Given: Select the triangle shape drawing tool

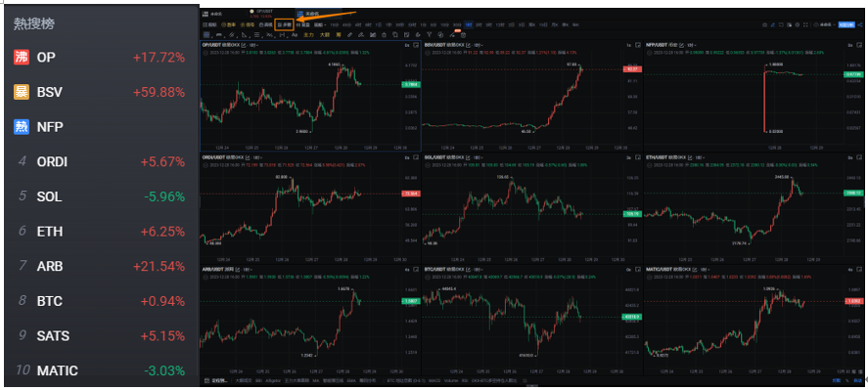Looking at the screenshot, I should (244, 35).
